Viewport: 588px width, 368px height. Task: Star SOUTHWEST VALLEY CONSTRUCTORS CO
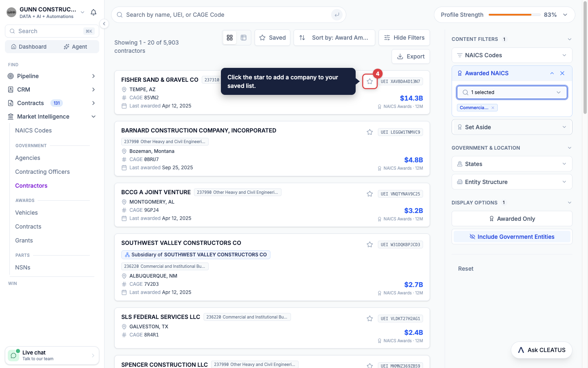point(370,245)
